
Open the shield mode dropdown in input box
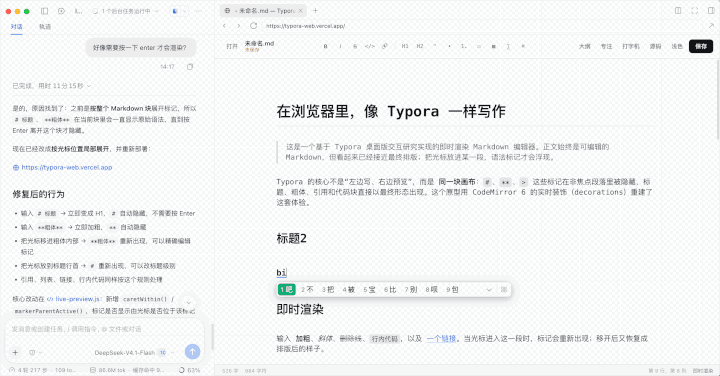click(35, 353)
